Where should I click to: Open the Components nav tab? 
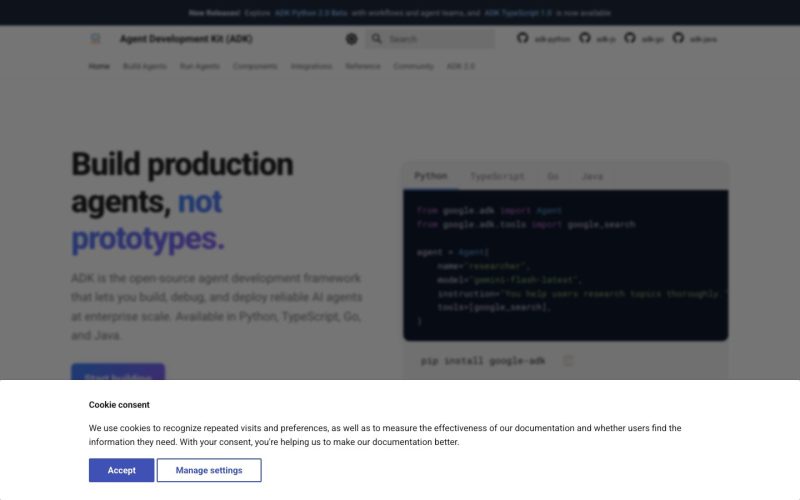[255, 66]
